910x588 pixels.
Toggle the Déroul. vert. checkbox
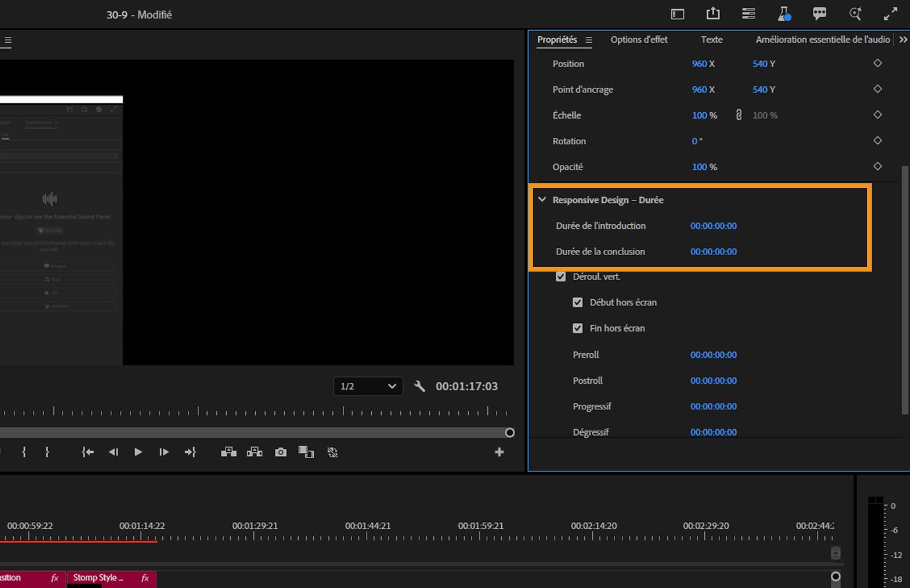pyautogui.click(x=561, y=276)
